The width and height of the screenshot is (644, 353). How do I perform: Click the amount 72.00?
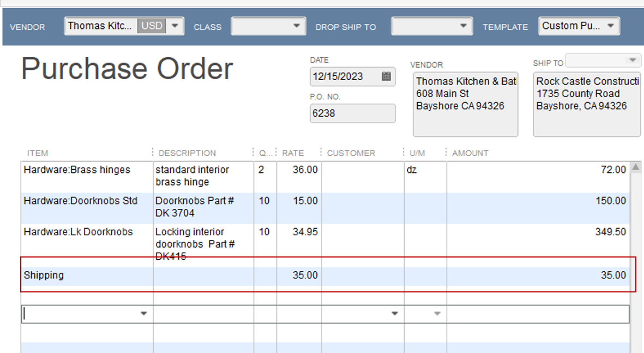click(613, 170)
